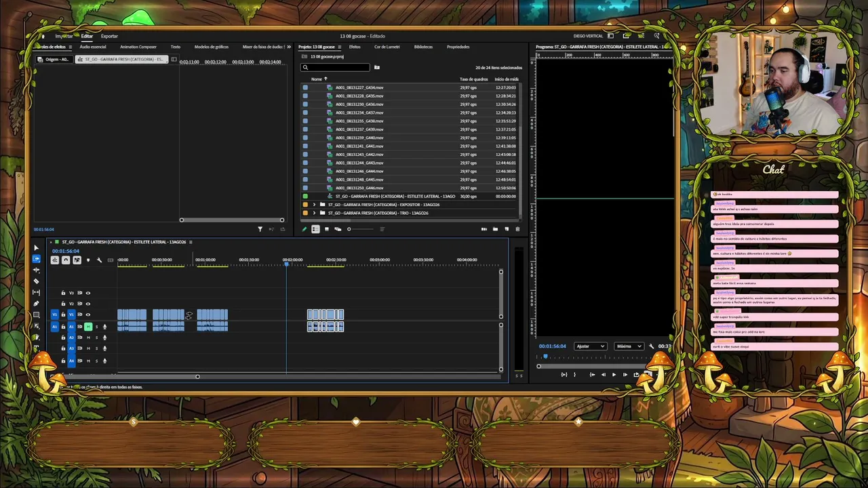Switch to Exportar tab
Image resolution: width=868 pixels, height=488 pixels.
[x=109, y=36]
